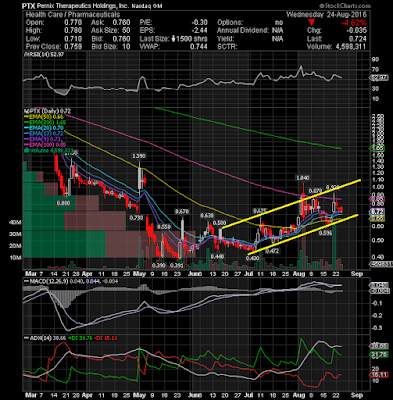Click the down arrow beside Last Size
The height and width of the screenshot is (400, 393).
pyautogui.click(x=174, y=39)
